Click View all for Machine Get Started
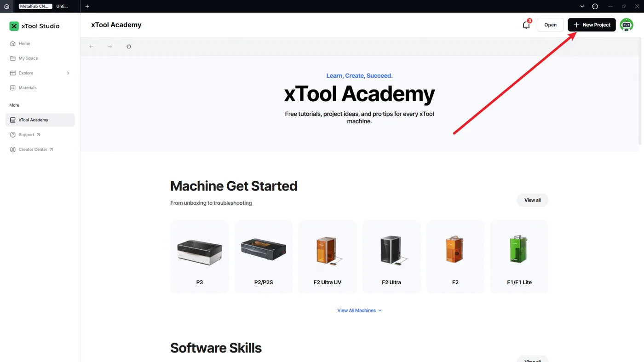This screenshot has width=644, height=362. point(533,200)
